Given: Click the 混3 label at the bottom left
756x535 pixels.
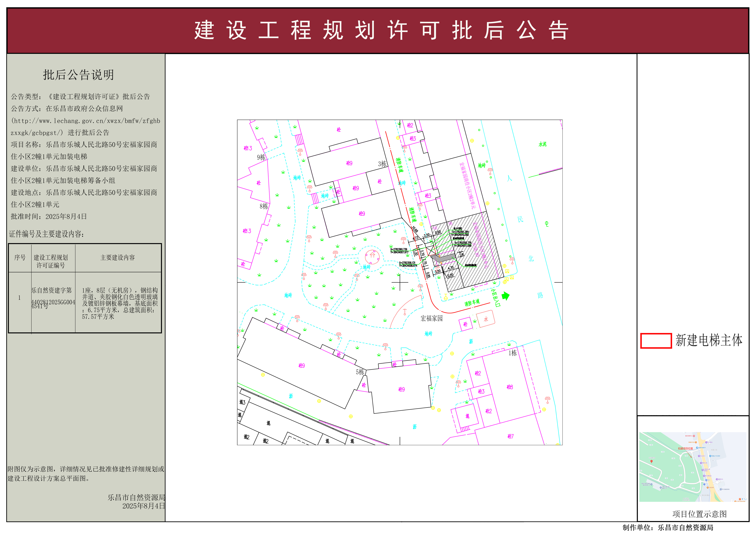Looking at the screenshot, I should tap(242, 402).
